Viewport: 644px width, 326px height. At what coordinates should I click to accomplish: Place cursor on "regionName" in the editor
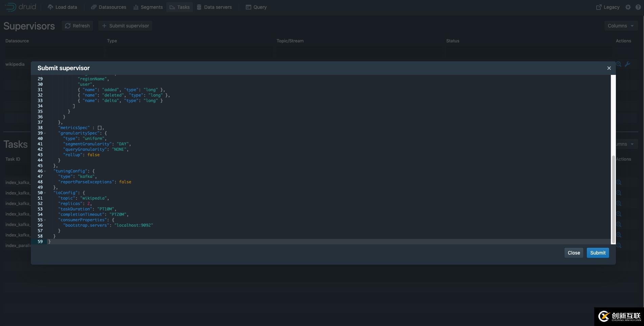point(92,79)
